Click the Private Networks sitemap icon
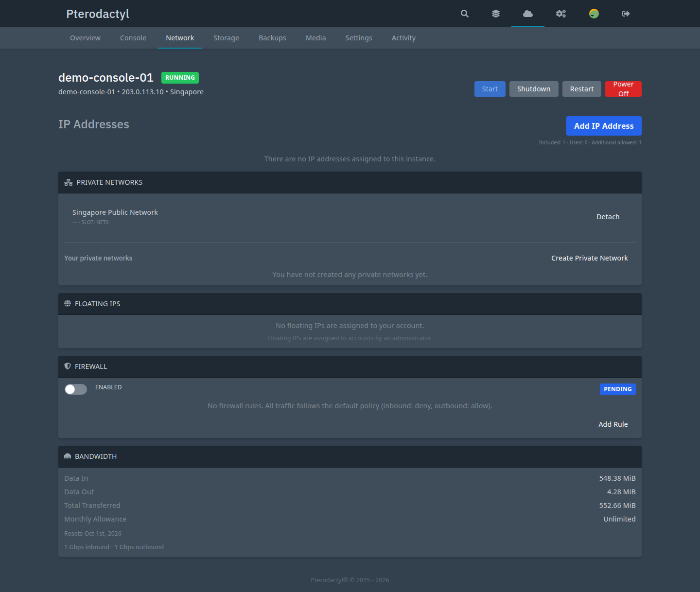The image size is (700, 592). click(x=69, y=182)
